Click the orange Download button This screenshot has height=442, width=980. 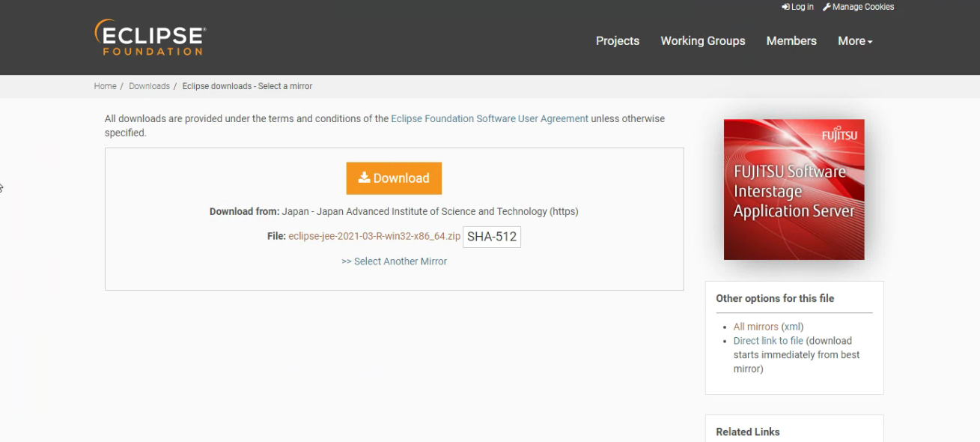coord(394,178)
